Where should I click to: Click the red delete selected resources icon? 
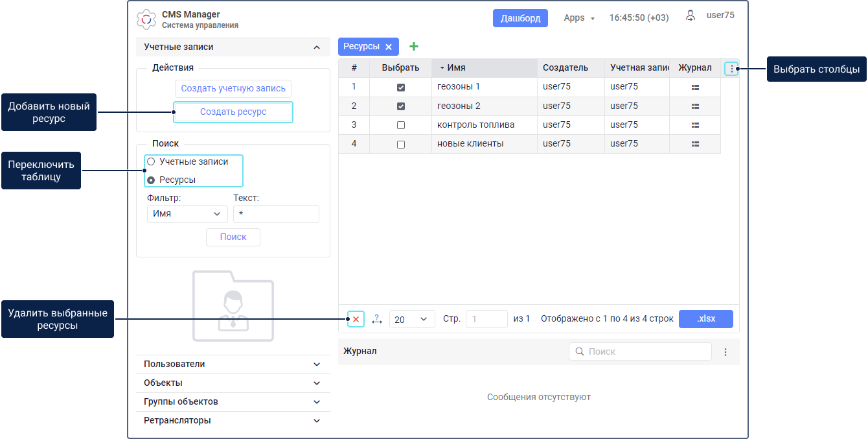coord(356,319)
